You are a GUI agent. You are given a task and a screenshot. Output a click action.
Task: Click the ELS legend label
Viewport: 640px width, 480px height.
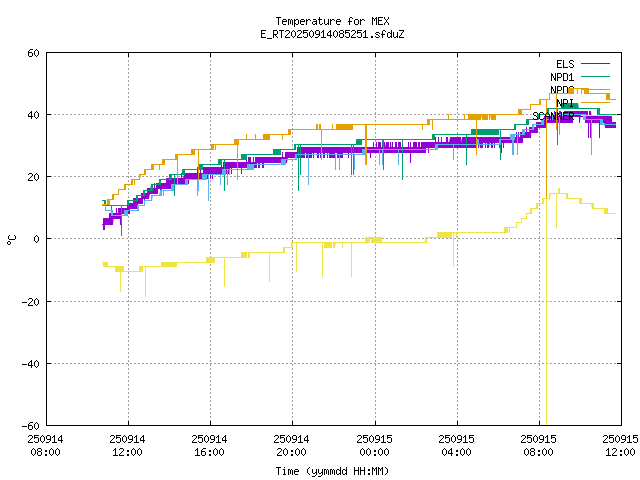pos(565,64)
